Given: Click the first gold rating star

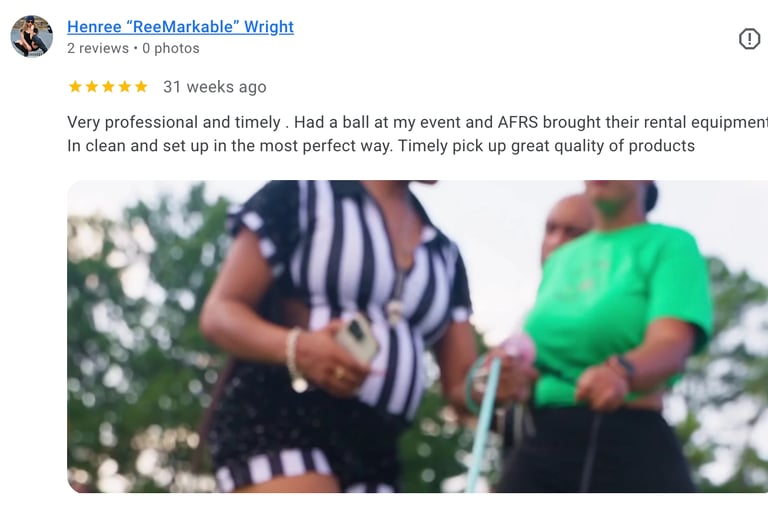Looking at the screenshot, I should coord(75,87).
